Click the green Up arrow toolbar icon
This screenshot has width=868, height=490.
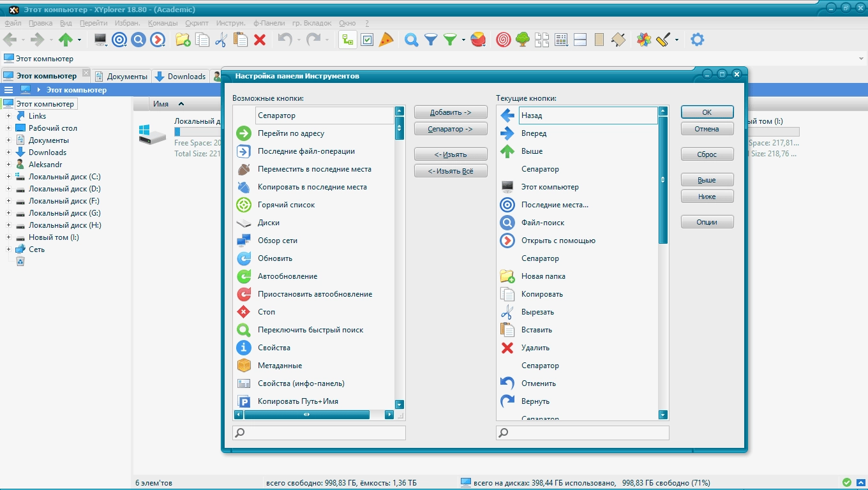[65, 40]
